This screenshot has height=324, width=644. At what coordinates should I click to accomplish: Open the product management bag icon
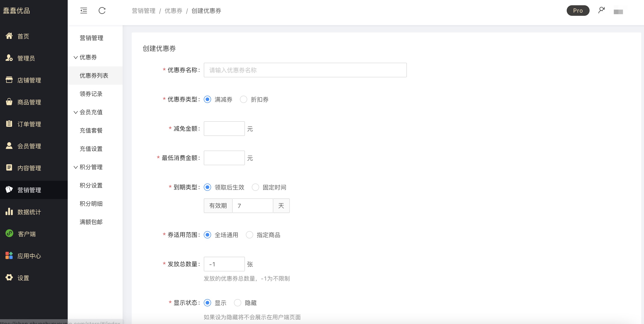(9, 102)
